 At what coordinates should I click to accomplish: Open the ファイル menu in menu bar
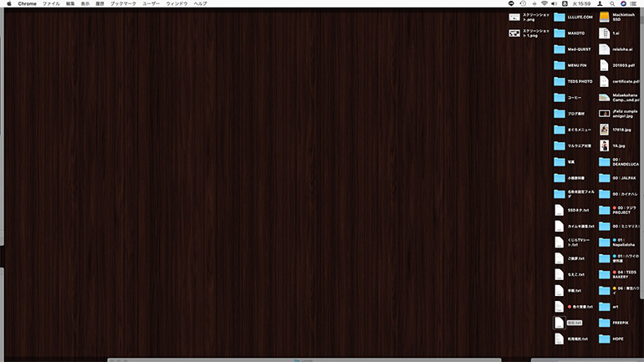[x=51, y=3]
